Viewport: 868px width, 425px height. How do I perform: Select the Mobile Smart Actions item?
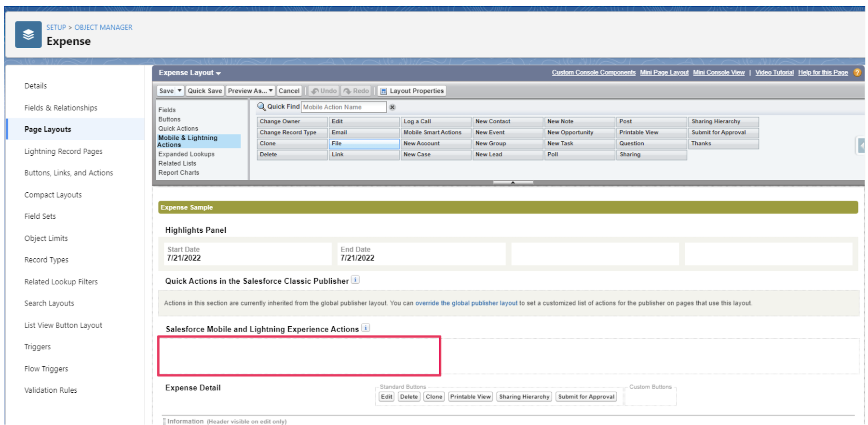(436, 133)
